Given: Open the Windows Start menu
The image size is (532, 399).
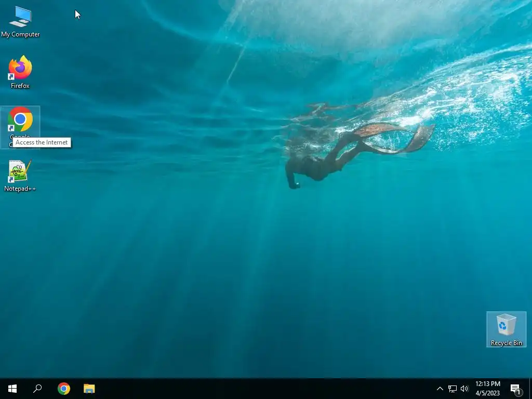Looking at the screenshot, I should tap(12, 389).
